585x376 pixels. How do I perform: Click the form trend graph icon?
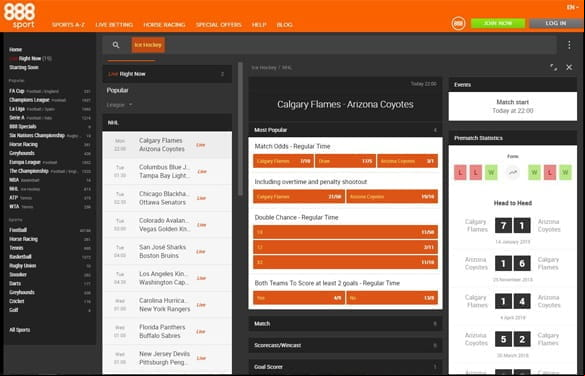click(513, 172)
